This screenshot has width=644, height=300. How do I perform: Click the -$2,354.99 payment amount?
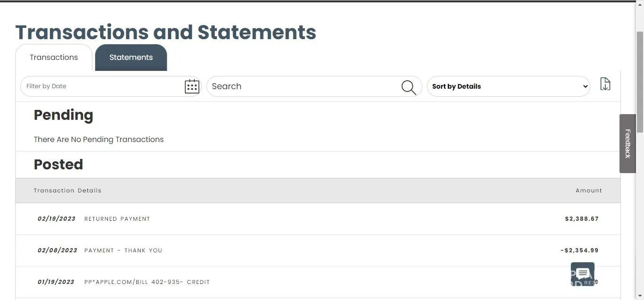click(579, 250)
